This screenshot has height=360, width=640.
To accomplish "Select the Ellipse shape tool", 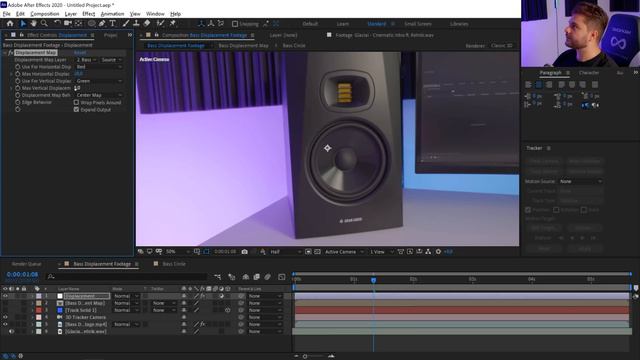I will [92, 24].
